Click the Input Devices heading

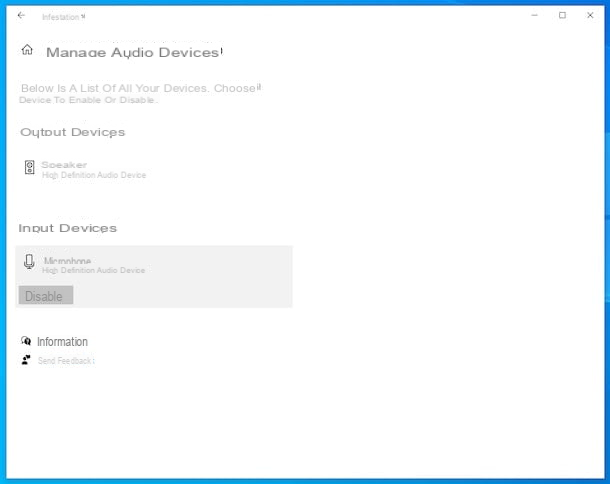(x=68, y=228)
